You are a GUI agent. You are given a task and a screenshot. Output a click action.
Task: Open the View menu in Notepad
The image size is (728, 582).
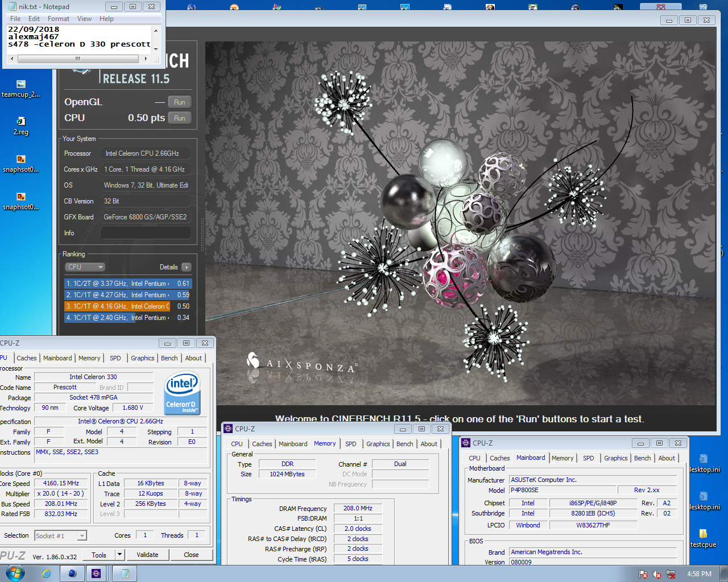click(x=84, y=19)
